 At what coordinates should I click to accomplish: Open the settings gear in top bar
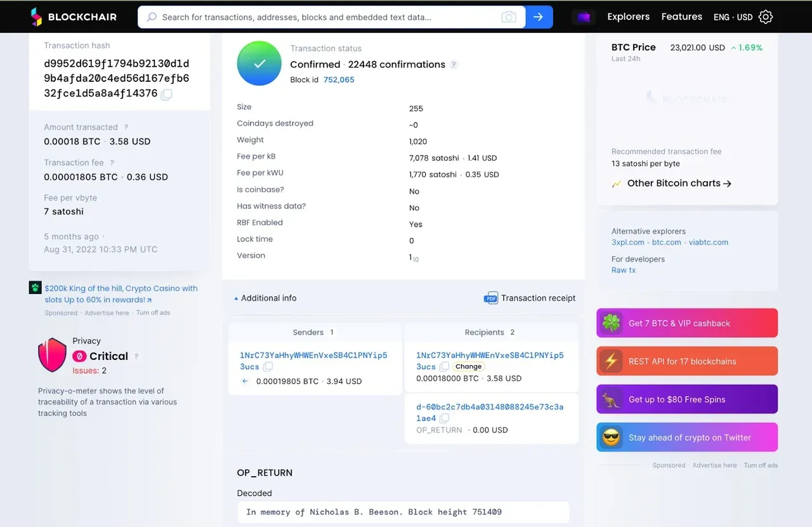(766, 17)
